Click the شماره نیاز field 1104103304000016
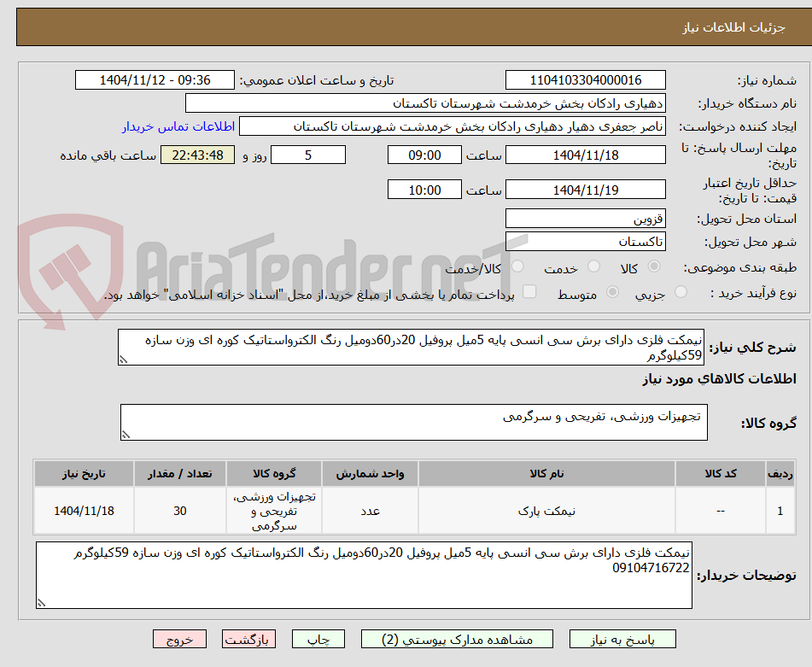This screenshot has height=667, width=812. click(585, 80)
